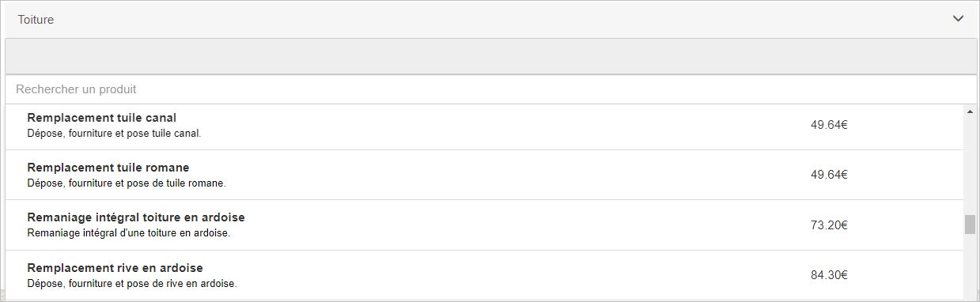Click the product list scrollbar thumb
The image size is (980, 302).
pyautogui.click(x=970, y=225)
